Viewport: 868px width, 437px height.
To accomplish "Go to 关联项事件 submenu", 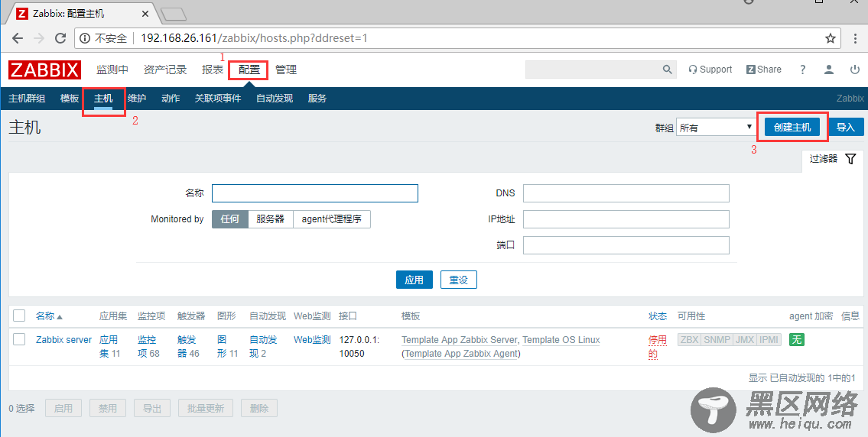I will click(x=217, y=99).
